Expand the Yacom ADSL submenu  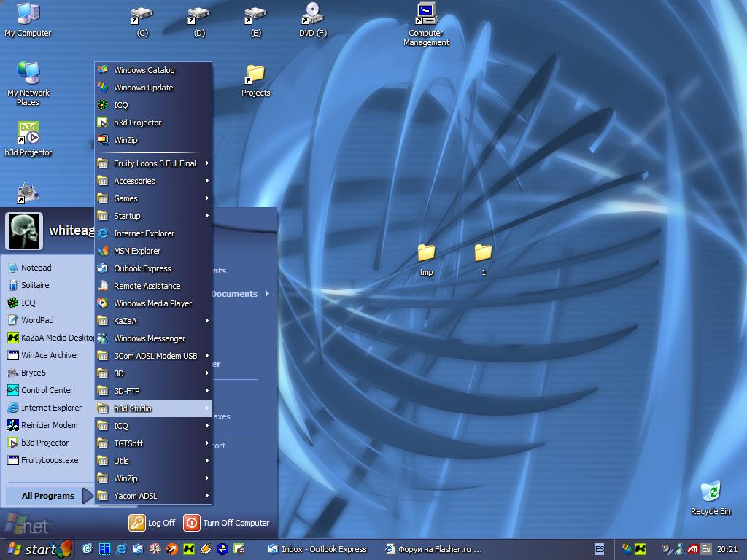153,496
